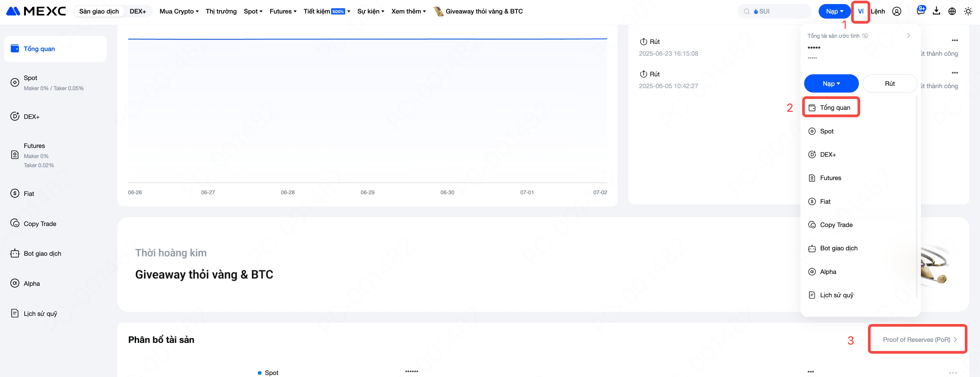Click sidebar Copy Trade icon
Screen dimensions: 980x377
(x=15, y=223)
